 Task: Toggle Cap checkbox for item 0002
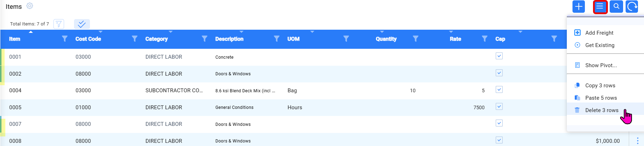tap(499, 73)
